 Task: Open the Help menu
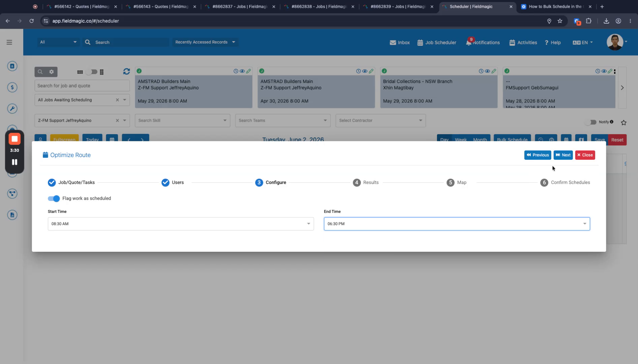pyautogui.click(x=553, y=42)
